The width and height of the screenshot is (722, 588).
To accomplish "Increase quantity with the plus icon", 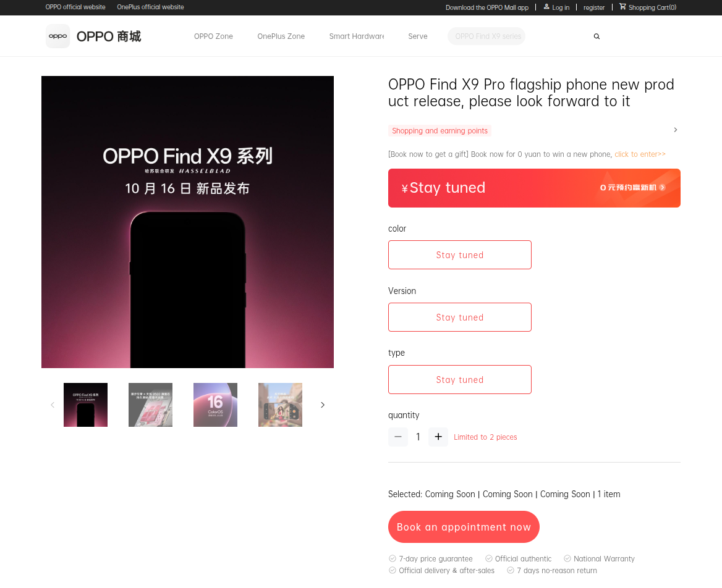I will 438,437.
